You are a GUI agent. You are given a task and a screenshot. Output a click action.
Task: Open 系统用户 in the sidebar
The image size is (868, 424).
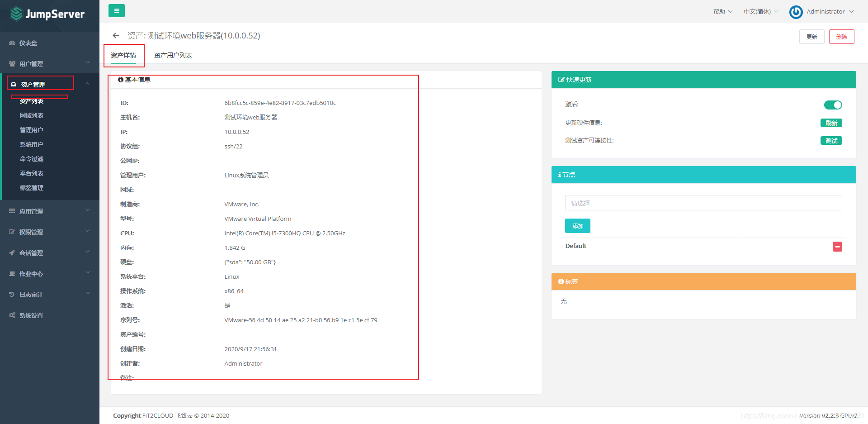pos(32,144)
